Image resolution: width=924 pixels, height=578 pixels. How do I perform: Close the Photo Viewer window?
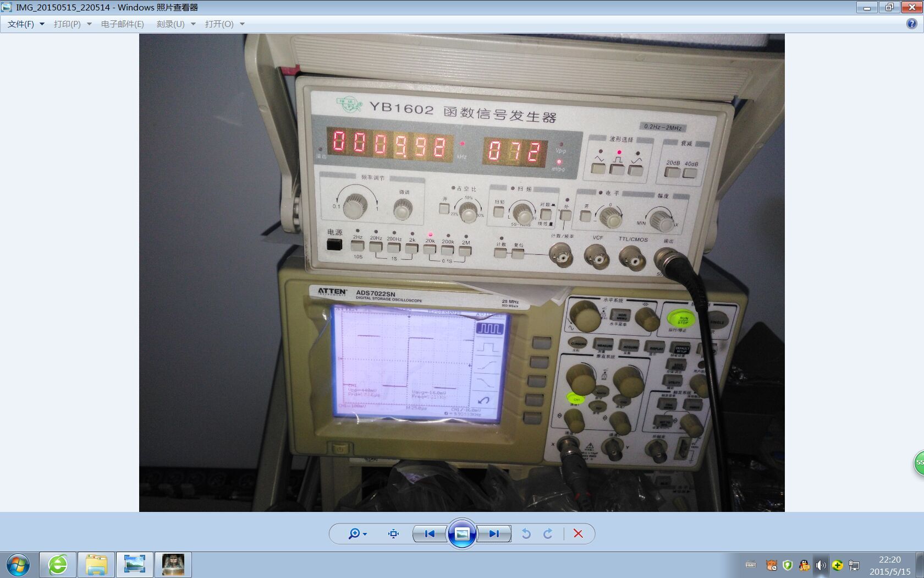pyautogui.click(x=911, y=8)
